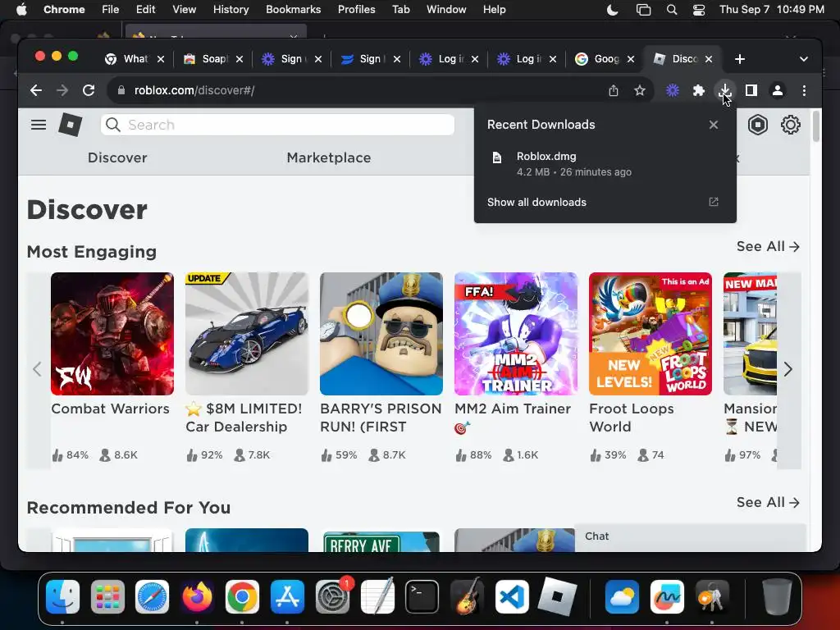Open the Roblox hamburger navigation menu
Screen dimensions: 840x630
coord(39,125)
